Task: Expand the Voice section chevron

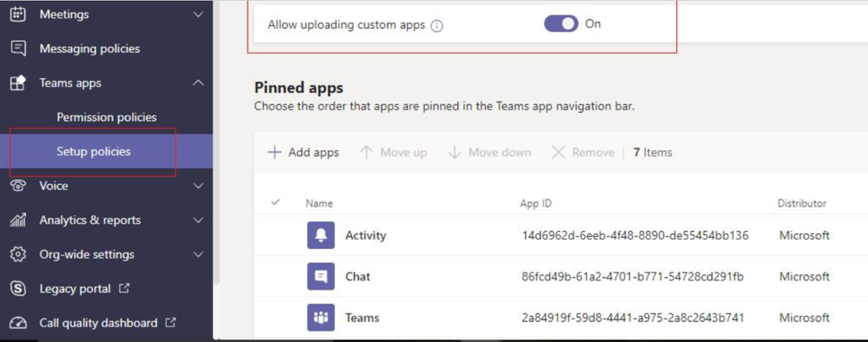Action: [198, 186]
